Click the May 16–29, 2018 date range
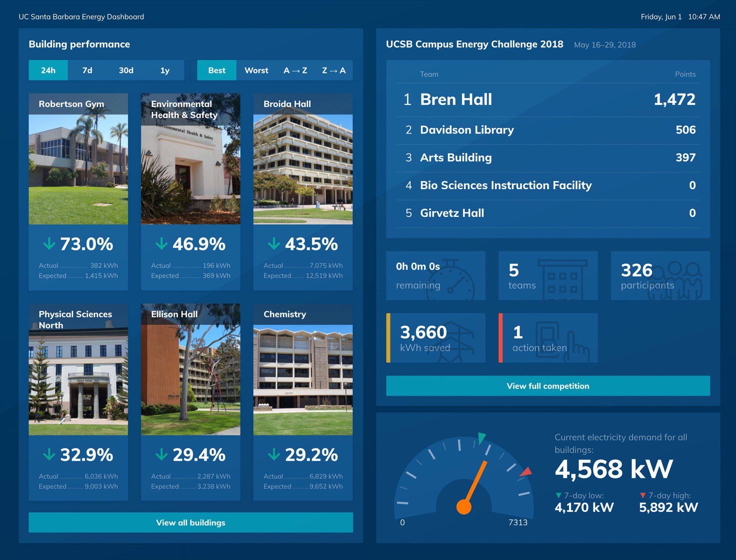The image size is (736, 560). [x=605, y=45]
